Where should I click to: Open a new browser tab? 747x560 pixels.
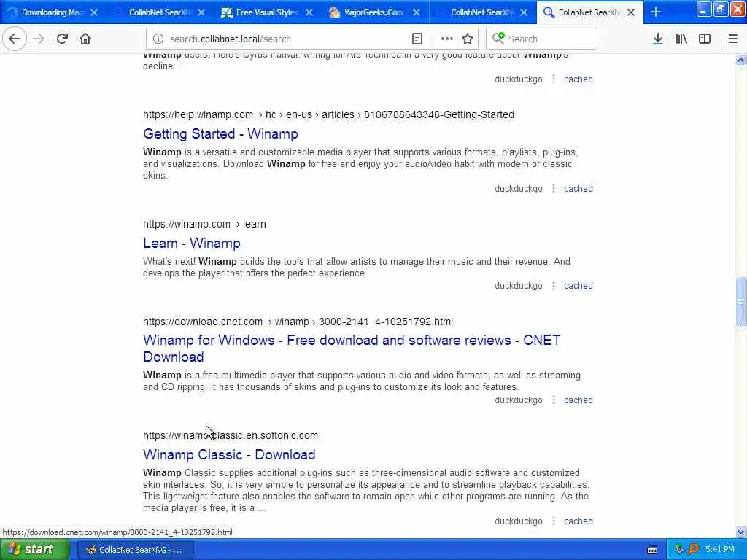click(x=656, y=12)
